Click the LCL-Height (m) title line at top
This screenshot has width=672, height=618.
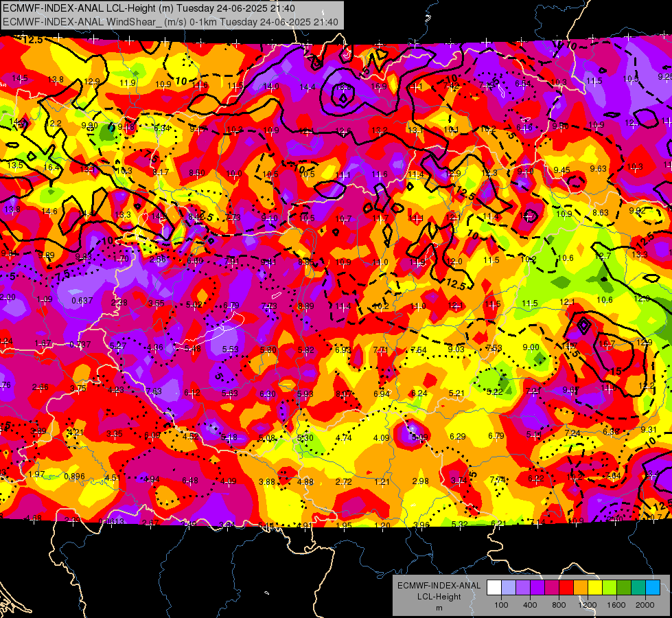click(149, 8)
